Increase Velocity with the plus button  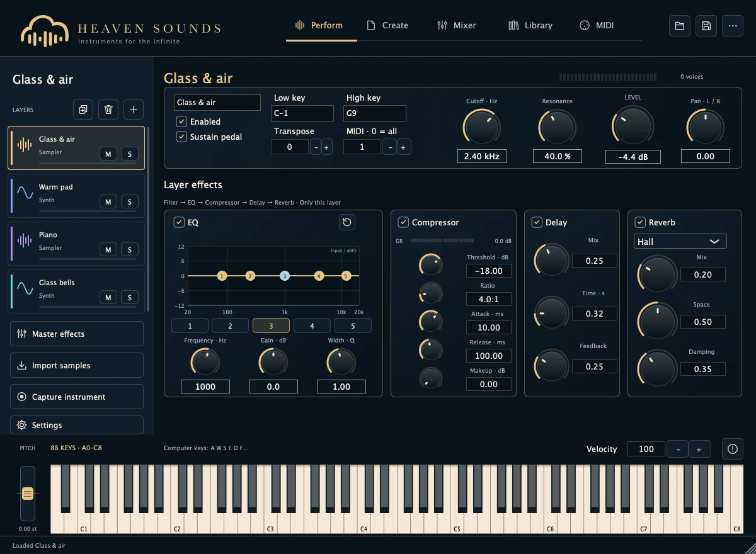tap(699, 449)
